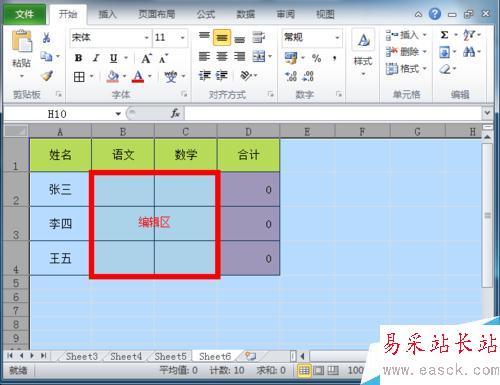Click Insert cells (插入) button

pos(406,35)
